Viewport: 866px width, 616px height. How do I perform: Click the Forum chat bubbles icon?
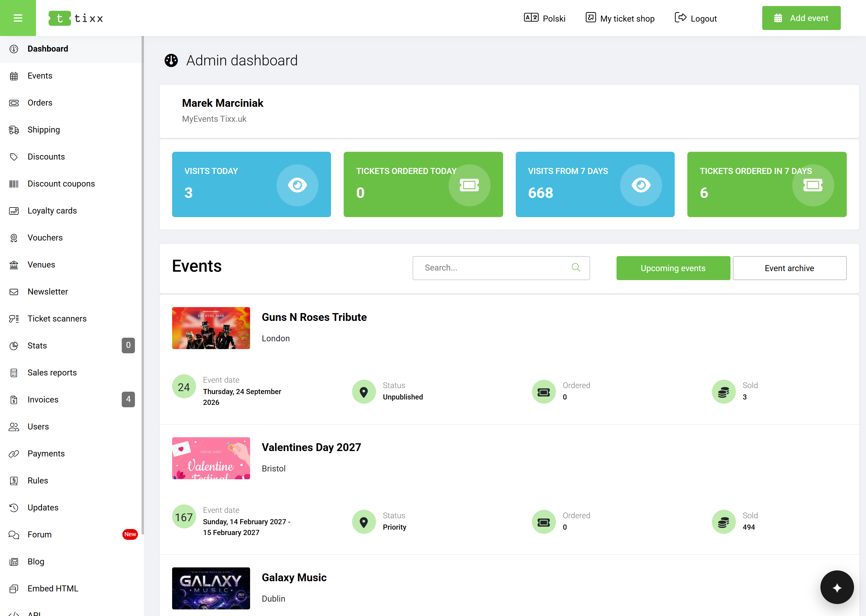(14, 534)
